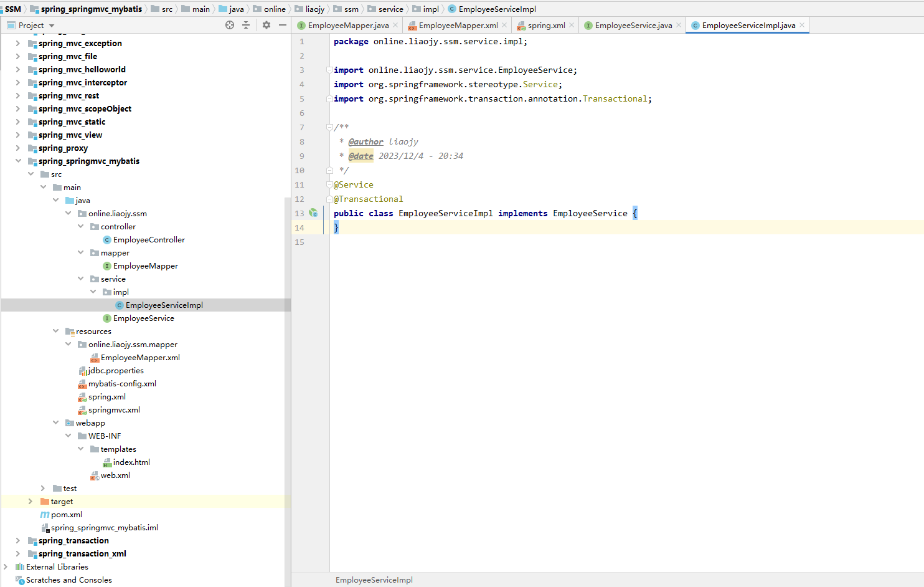Close the EmployeeService.java tab
Image resolution: width=924 pixels, height=587 pixels.
pyautogui.click(x=679, y=25)
